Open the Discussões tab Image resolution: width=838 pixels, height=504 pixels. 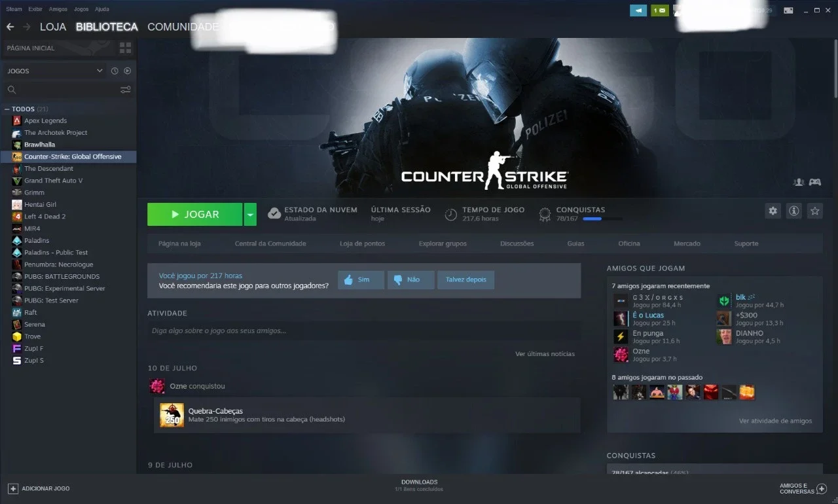click(517, 243)
